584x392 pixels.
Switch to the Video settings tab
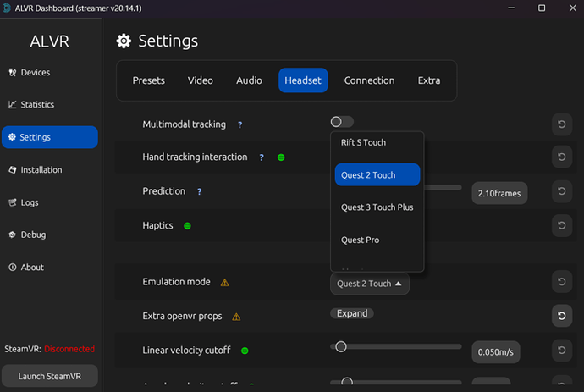(x=201, y=80)
